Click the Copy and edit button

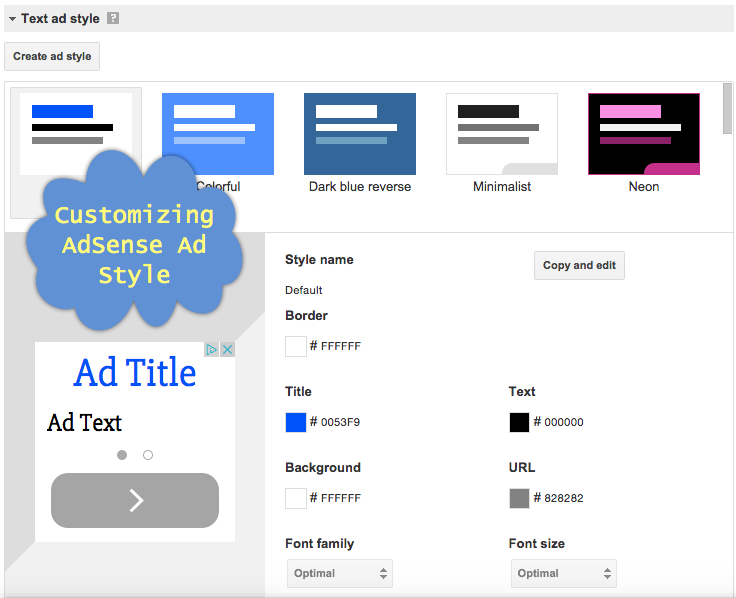pyautogui.click(x=579, y=265)
